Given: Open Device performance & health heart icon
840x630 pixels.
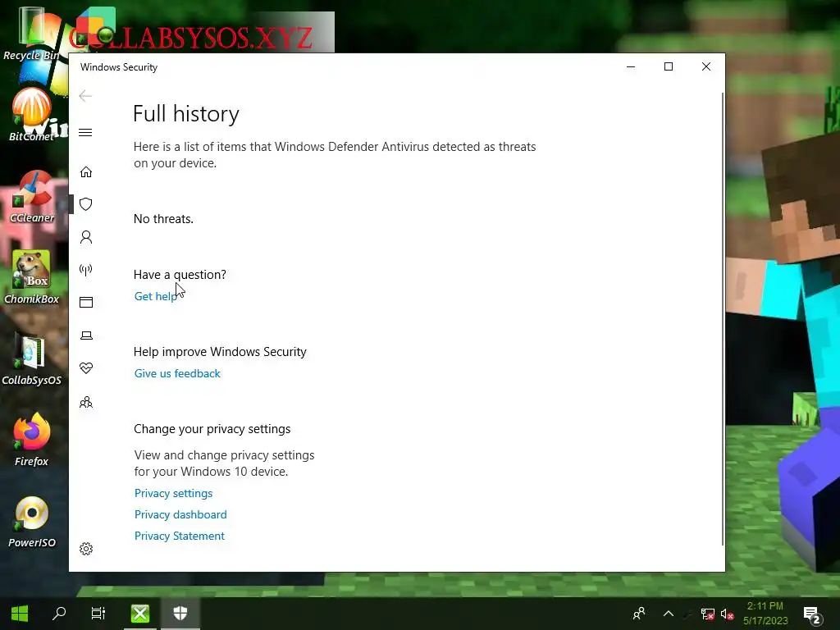Looking at the screenshot, I should point(85,368).
